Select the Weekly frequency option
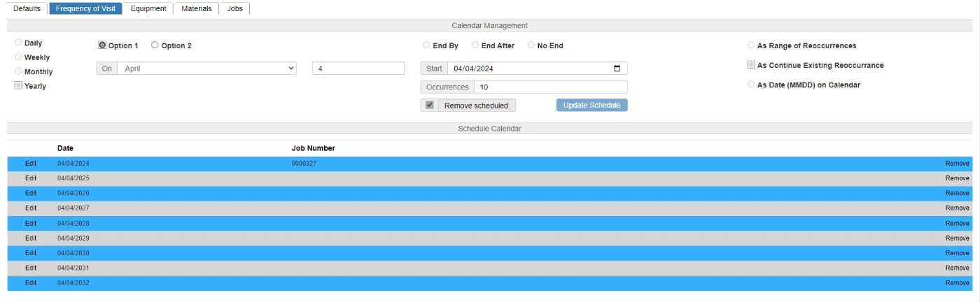Viewport: 980px width, 302px height. (x=18, y=57)
